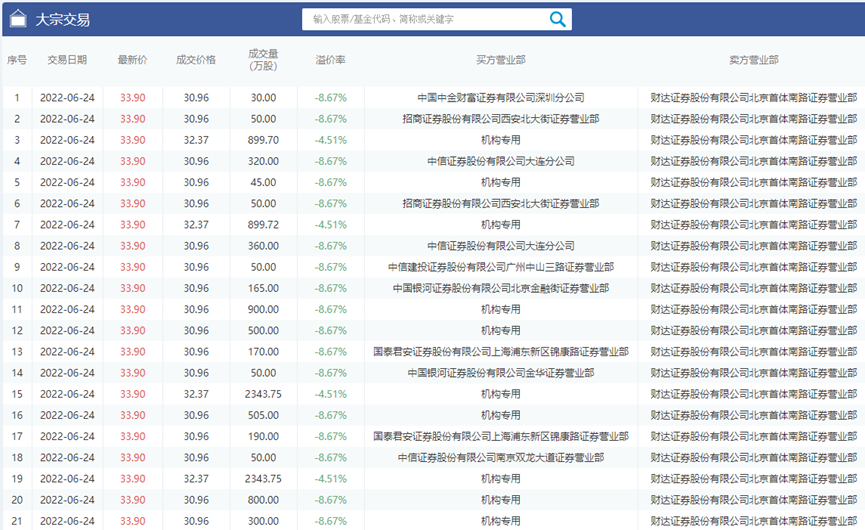This screenshot has width=865, height=530.
Task: Click seller 财达证券北京首体南路 in row 1
Action: [x=754, y=98]
